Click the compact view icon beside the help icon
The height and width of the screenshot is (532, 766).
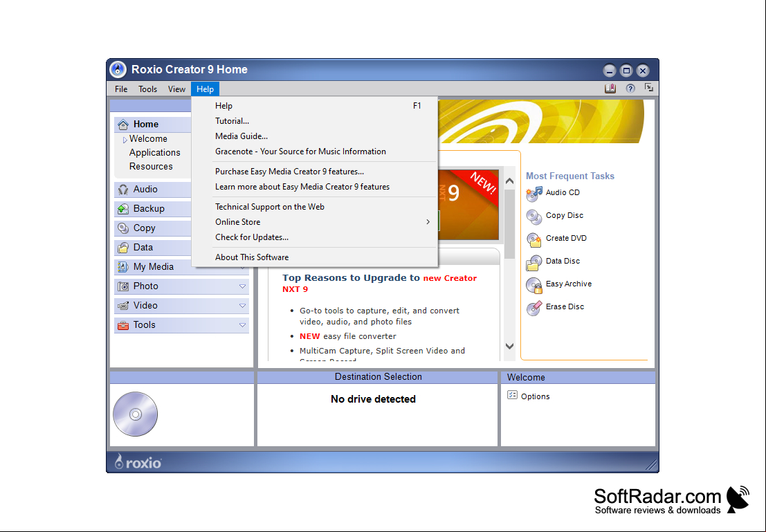point(649,88)
